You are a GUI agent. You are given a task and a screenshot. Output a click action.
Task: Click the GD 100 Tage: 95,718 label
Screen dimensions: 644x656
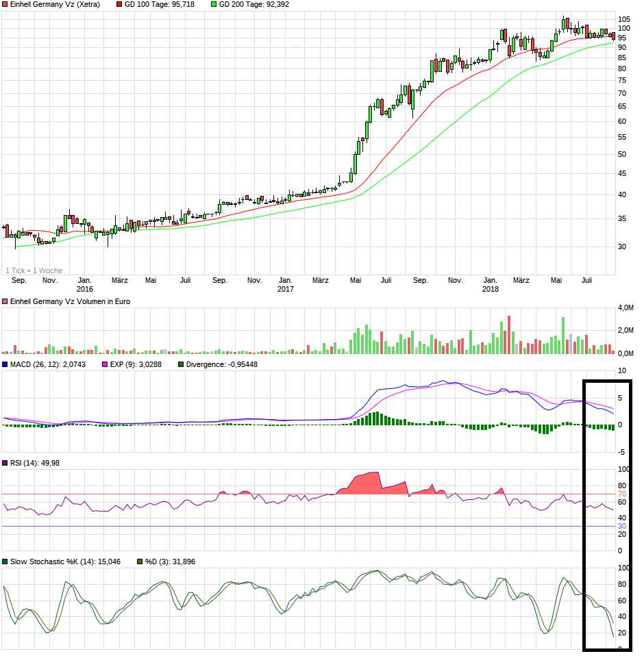coord(160,4)
